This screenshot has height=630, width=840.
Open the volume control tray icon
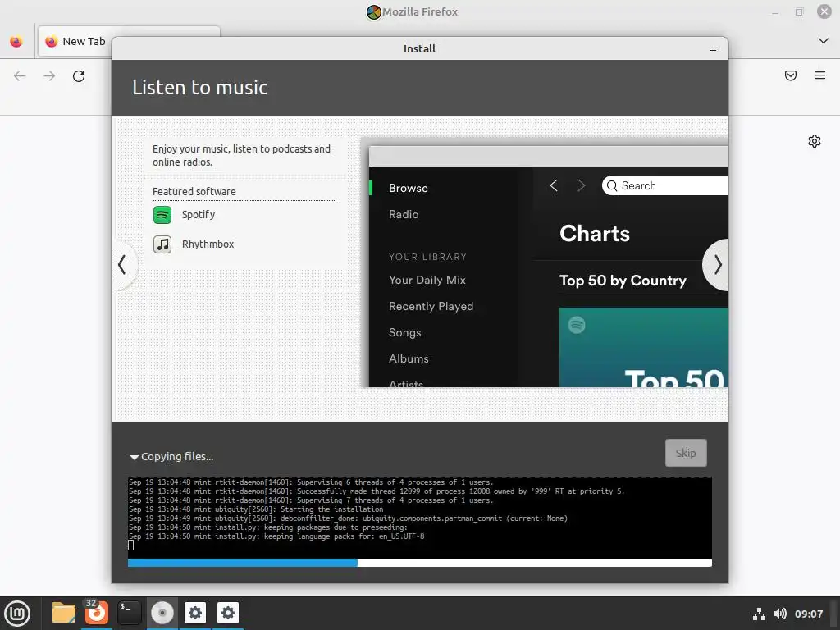(781, 614)
